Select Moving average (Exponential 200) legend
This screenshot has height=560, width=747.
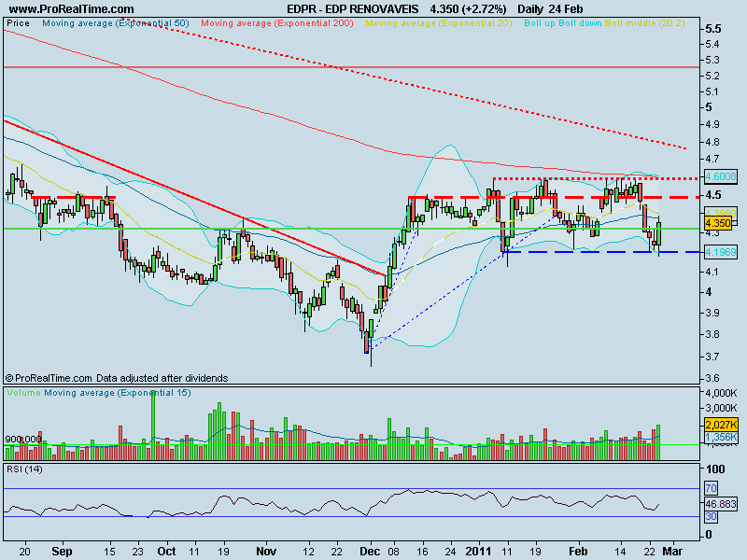click(277, 22)
